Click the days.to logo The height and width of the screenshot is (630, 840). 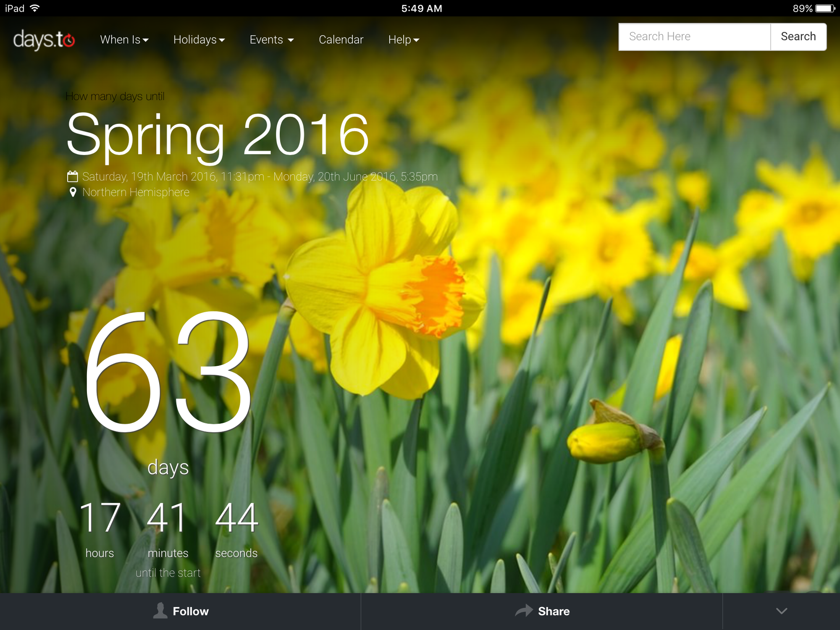coord(44,40)
